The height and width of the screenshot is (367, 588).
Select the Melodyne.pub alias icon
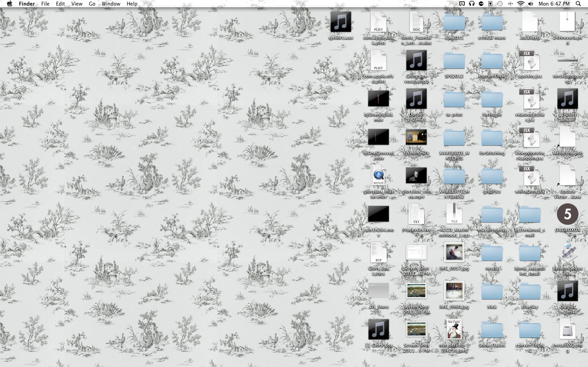point(567,137)
